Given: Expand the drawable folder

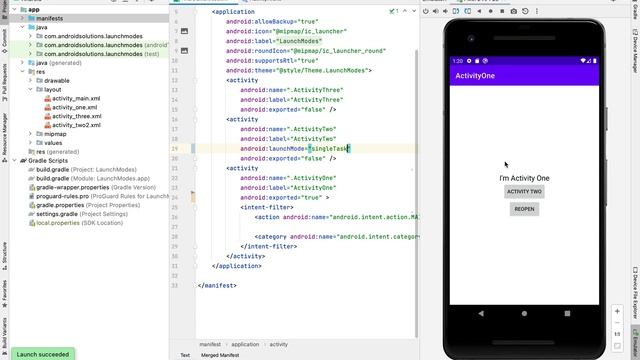Looking at the screenshot, I should tap(30, 80).
